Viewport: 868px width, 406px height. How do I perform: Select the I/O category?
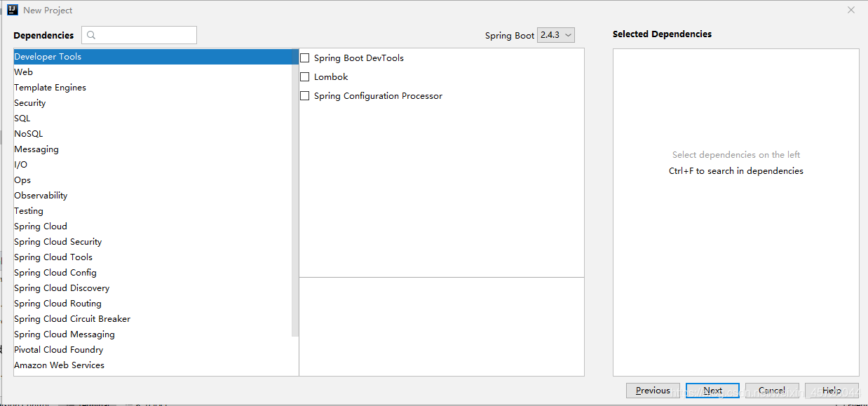153,165
